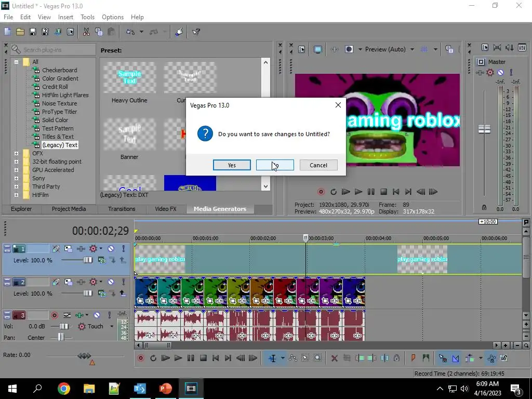Image resolution: width=532 pixels, height=399 pixels.
Task: Open the Touch automation mode dropdown on track 3
Action: 112,326
